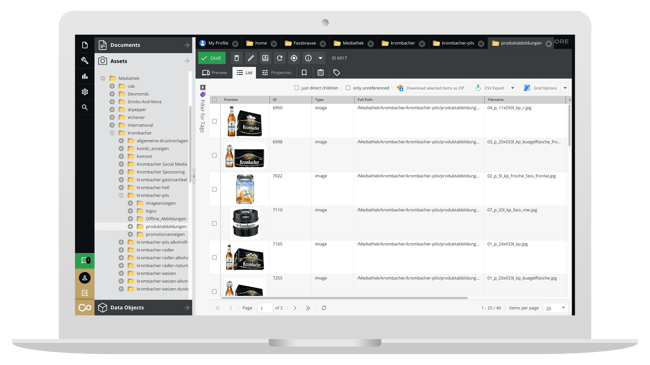650x365 pixels.
Task: Click the grid horizontal scrollbar
Action: 344,297
